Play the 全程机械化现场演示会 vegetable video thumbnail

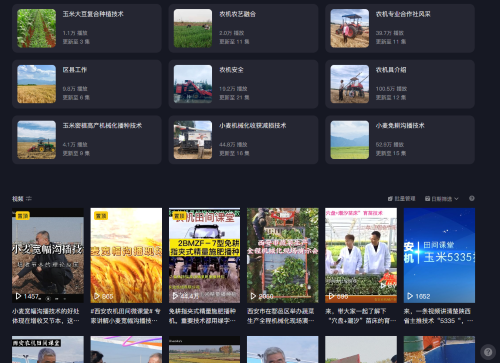283,255
